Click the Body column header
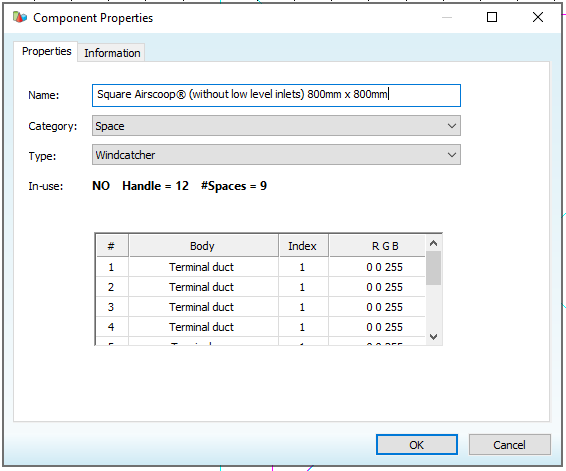 coord(203,246)
